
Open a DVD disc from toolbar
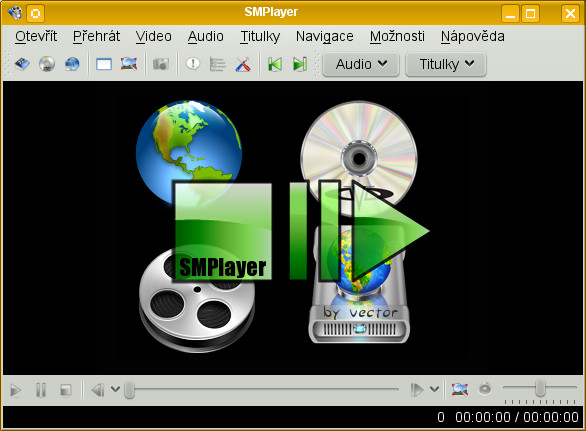47,64
